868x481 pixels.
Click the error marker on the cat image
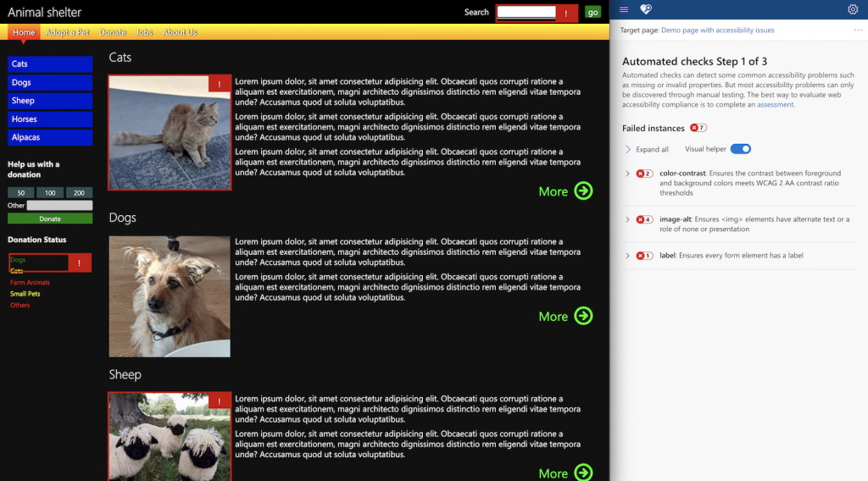[x=220, y=84]
